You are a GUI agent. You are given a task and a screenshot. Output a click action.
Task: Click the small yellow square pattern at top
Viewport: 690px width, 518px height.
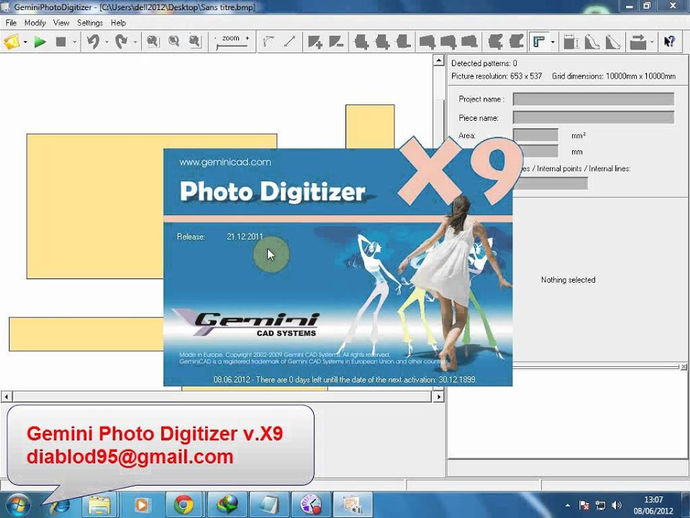370,126
